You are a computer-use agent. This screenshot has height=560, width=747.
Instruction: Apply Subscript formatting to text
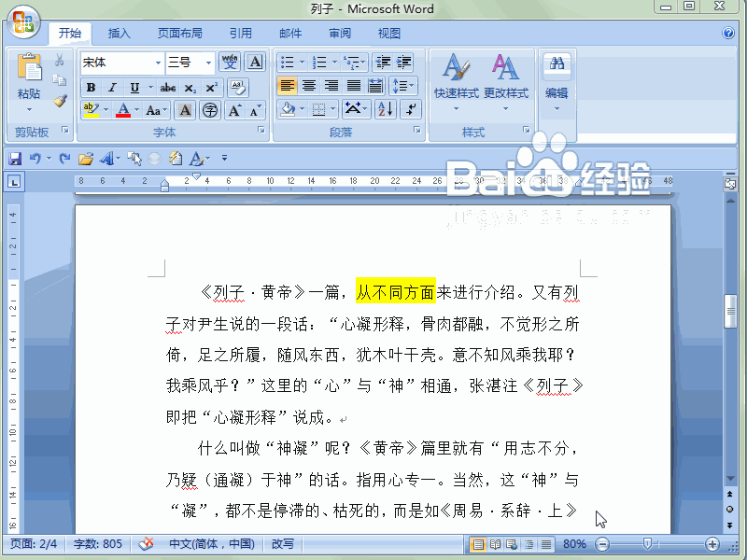pyautogui.click(x=188, y=87)
